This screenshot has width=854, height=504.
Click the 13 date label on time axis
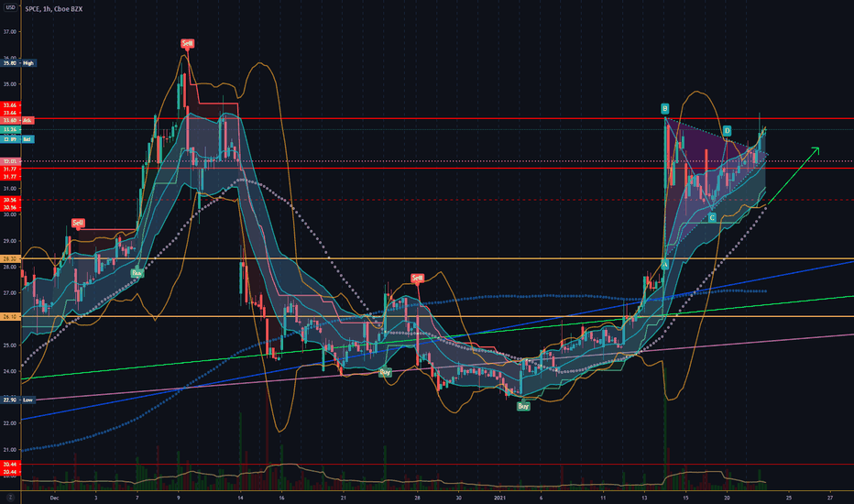[x=644, y=498]
